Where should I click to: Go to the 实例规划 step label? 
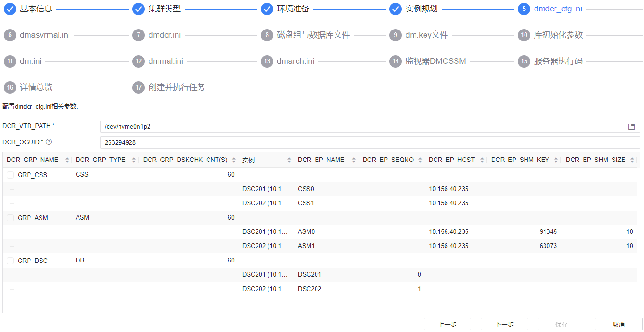point(422,9)
